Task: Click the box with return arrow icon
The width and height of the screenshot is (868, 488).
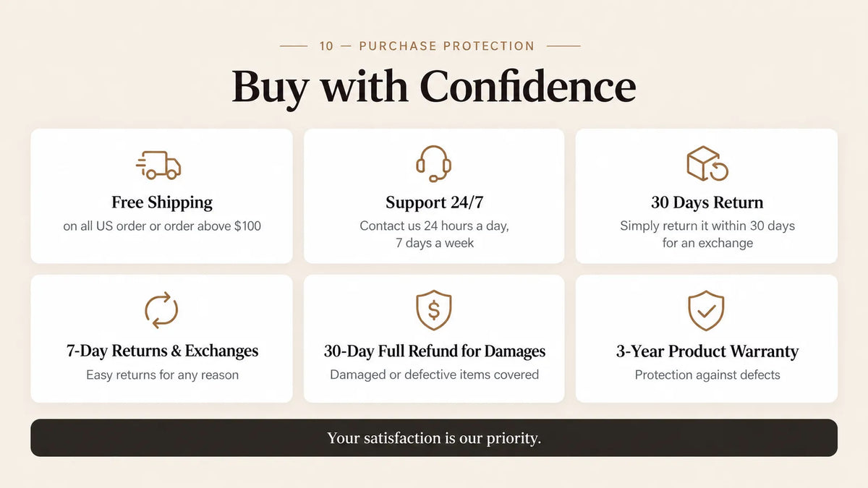Action: pos(707,163)
